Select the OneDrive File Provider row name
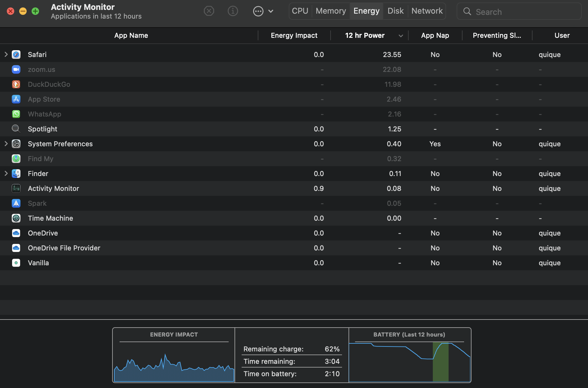 (64, 248)
